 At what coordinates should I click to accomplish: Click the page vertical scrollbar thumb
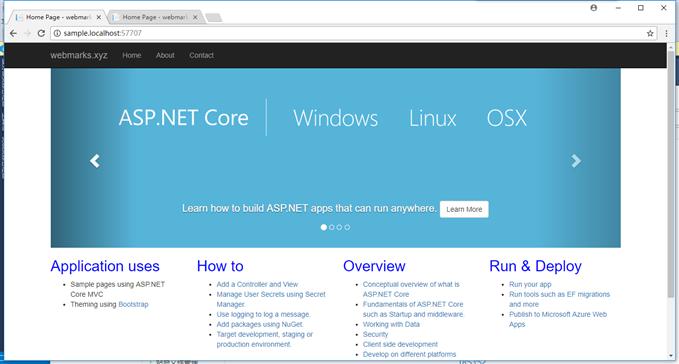[x=671, y=173]
